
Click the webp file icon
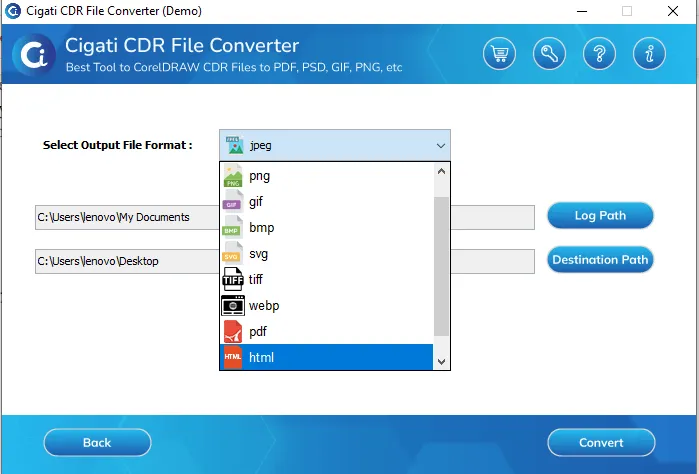pos(233,305)
